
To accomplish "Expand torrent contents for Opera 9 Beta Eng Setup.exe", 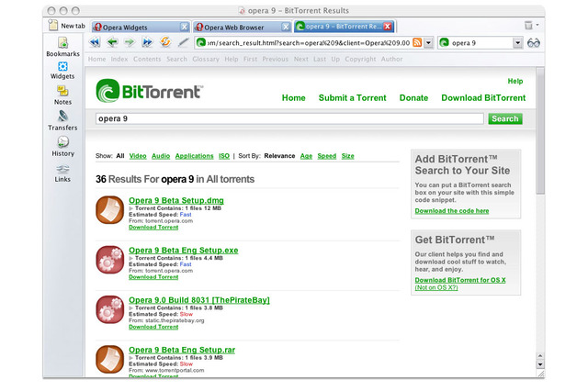I will click(x=130, y=258).
